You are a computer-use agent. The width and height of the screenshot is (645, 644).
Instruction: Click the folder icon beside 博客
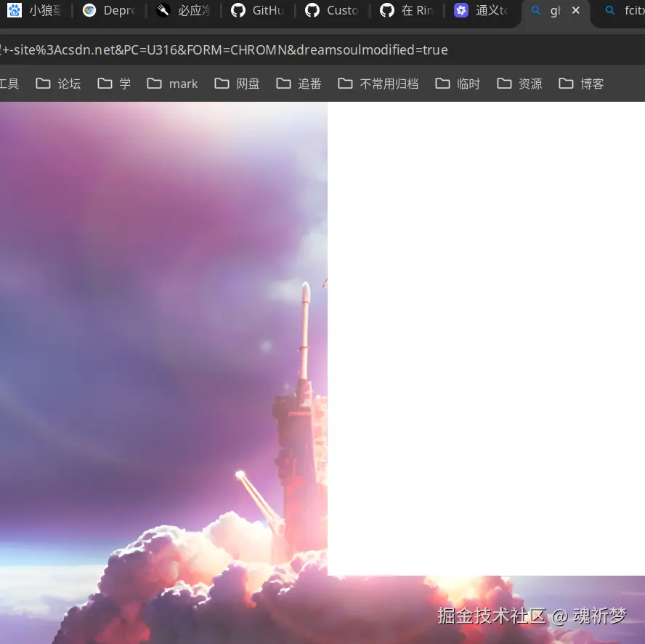pyautogui.click(x=566, y=84)
